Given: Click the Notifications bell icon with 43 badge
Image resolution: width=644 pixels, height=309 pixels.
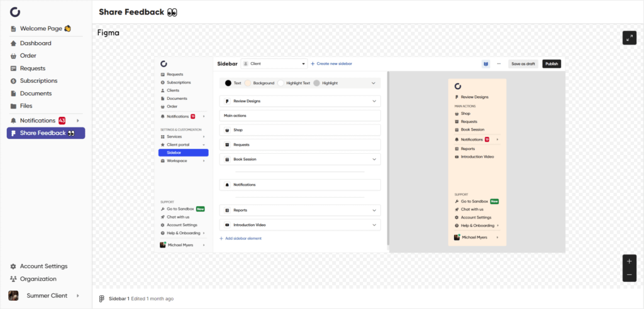Looking at the screenshot, I should [14, 121].
